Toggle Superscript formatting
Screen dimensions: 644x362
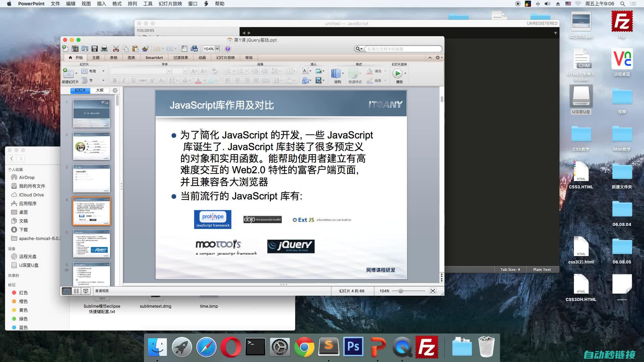tap(152, 80)
